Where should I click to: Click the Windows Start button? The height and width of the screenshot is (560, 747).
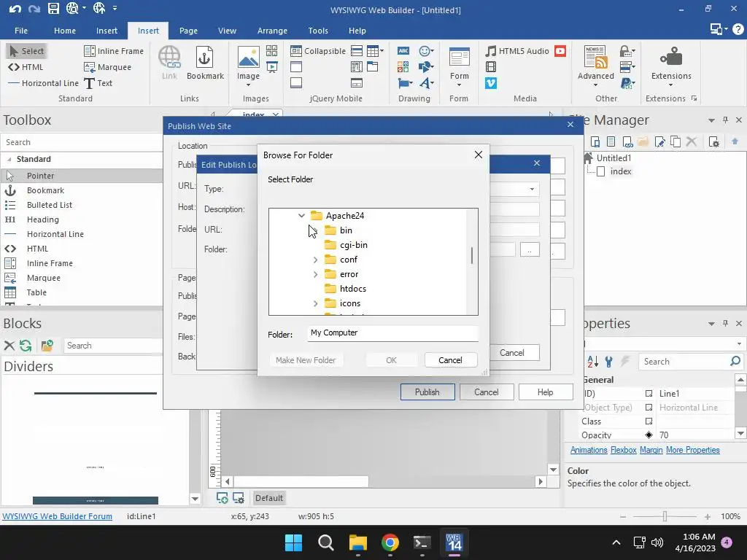[x=293, y=542]
